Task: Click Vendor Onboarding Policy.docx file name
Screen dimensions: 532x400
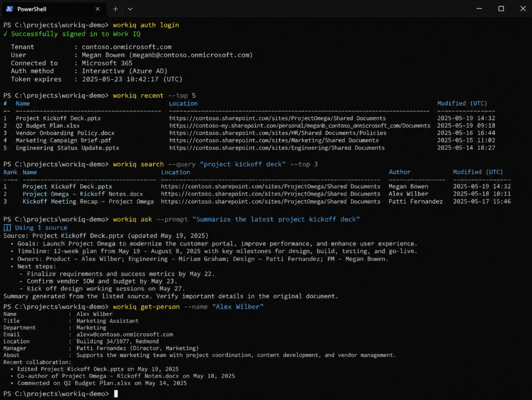Action: click(65, 133)
